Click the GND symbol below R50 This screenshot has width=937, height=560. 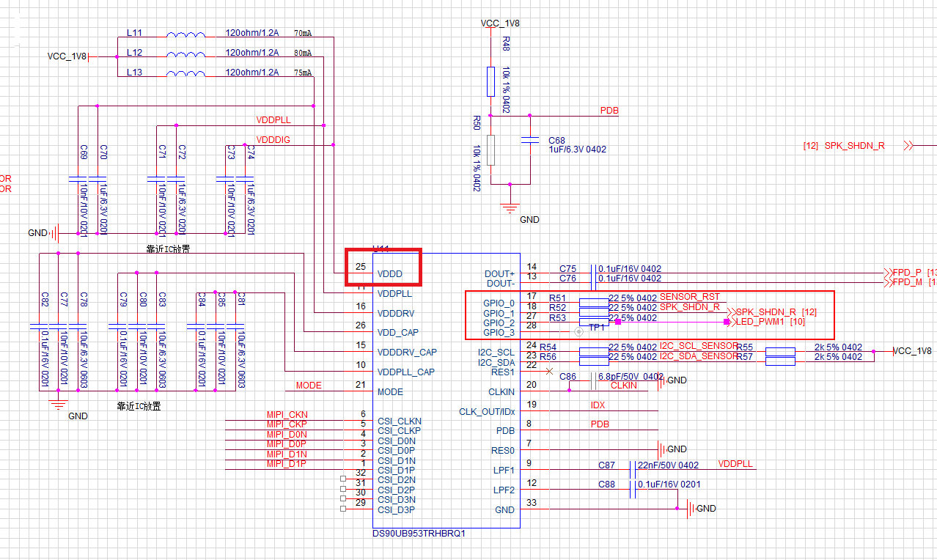510,207
